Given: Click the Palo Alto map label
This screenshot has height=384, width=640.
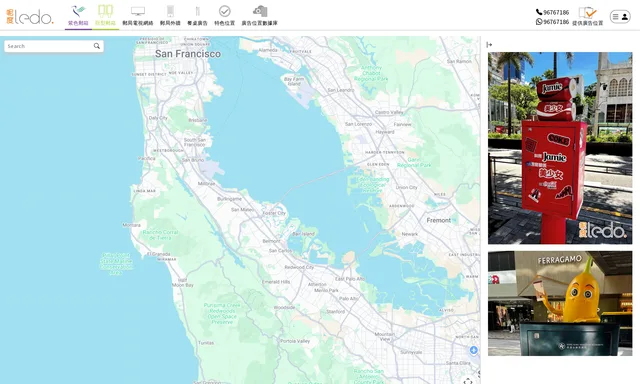Looking at the screenshot, I should [x=348, y=298].
